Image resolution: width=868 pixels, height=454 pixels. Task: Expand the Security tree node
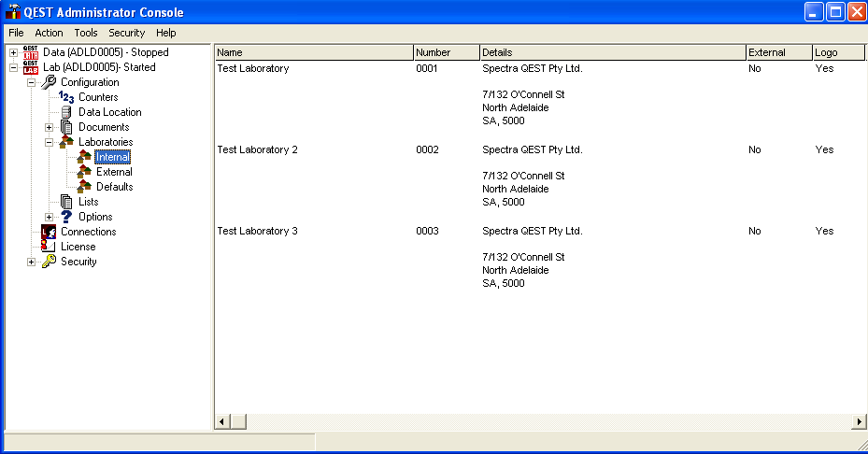pos(31,262)
